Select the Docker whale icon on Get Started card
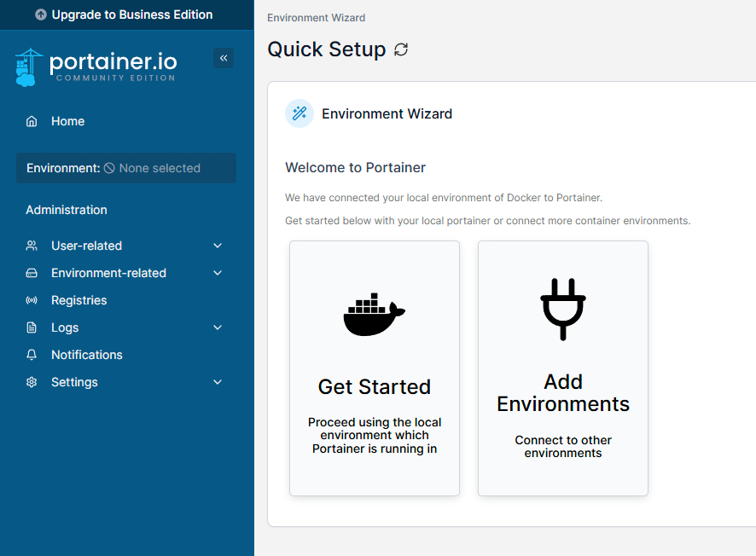This screenshot has width=756, height=556. [374, 313]
